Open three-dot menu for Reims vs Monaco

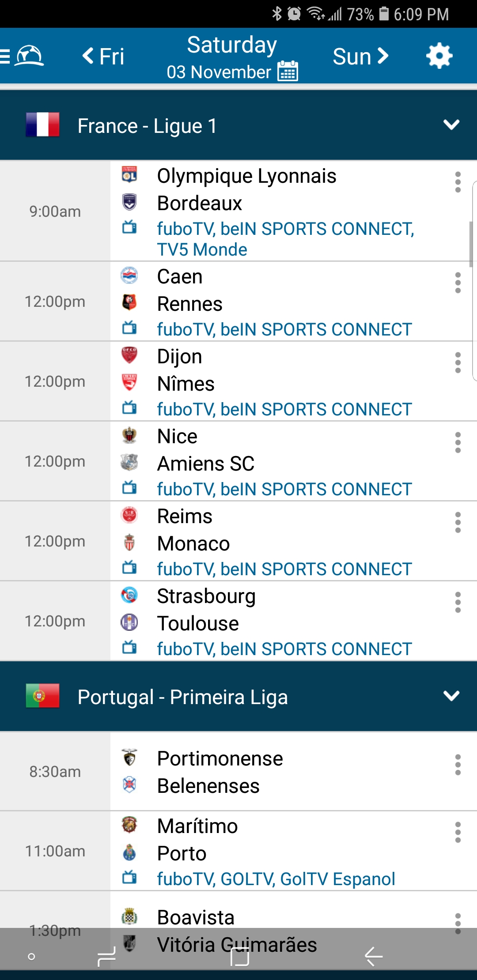[x=458, y=523]
